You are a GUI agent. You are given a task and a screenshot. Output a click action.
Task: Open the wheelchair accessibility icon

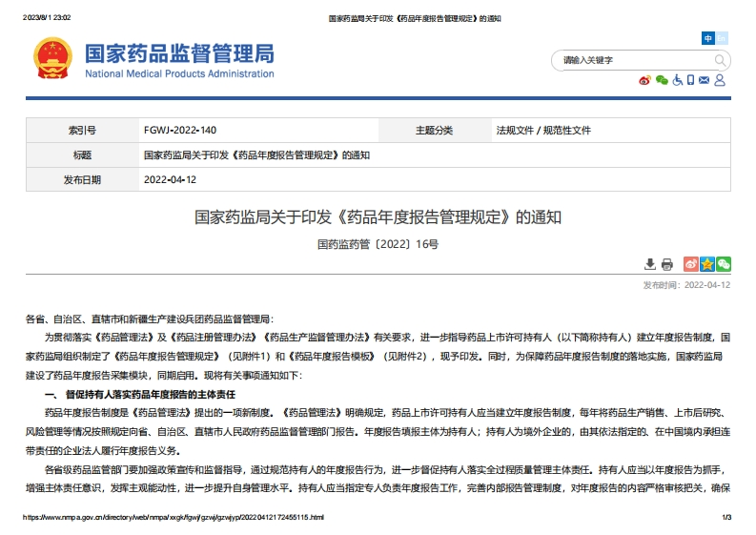677,81
